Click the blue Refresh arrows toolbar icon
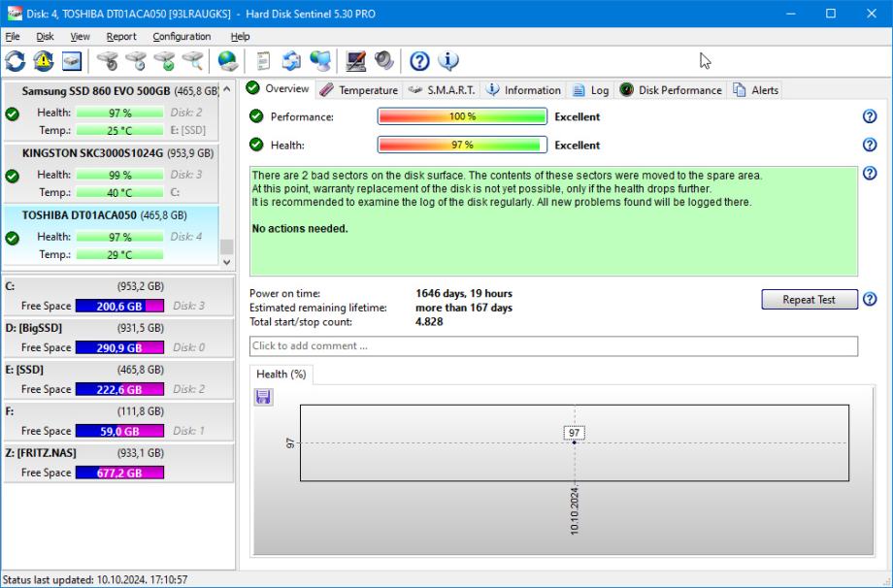 click(x=16, y=61)
